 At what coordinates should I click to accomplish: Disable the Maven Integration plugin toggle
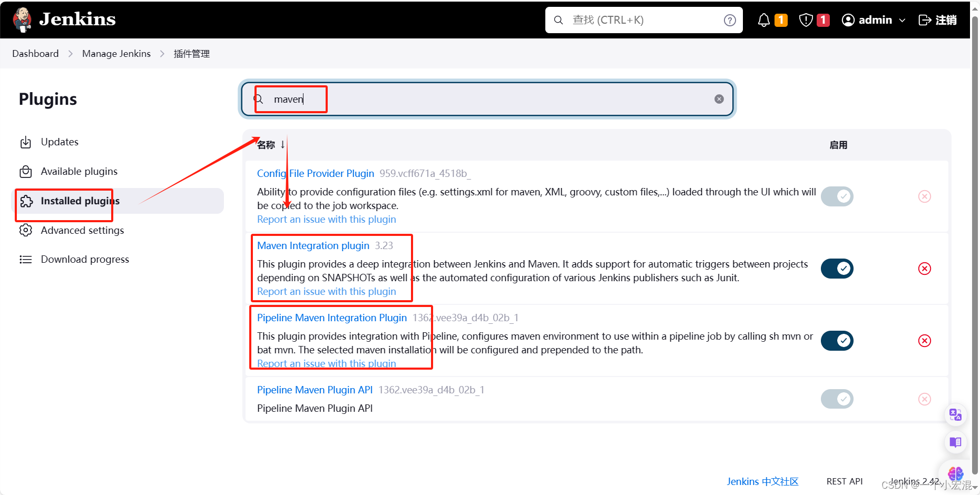tap(837, 269)
